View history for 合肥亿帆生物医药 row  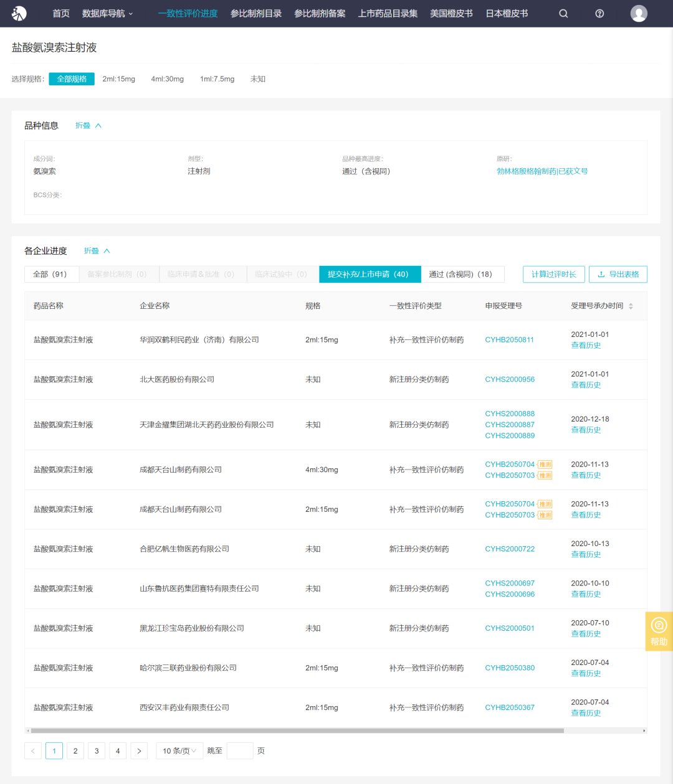586,555
